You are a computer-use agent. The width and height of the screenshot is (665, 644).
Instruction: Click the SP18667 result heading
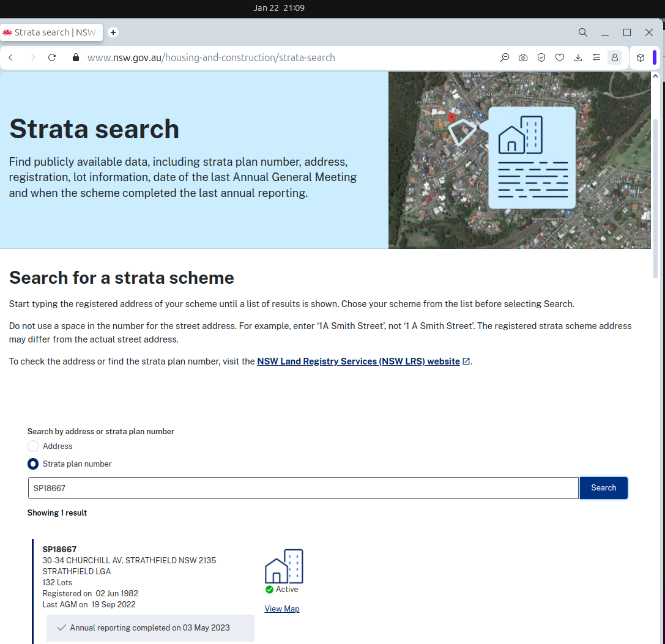[x=59, y=549]
